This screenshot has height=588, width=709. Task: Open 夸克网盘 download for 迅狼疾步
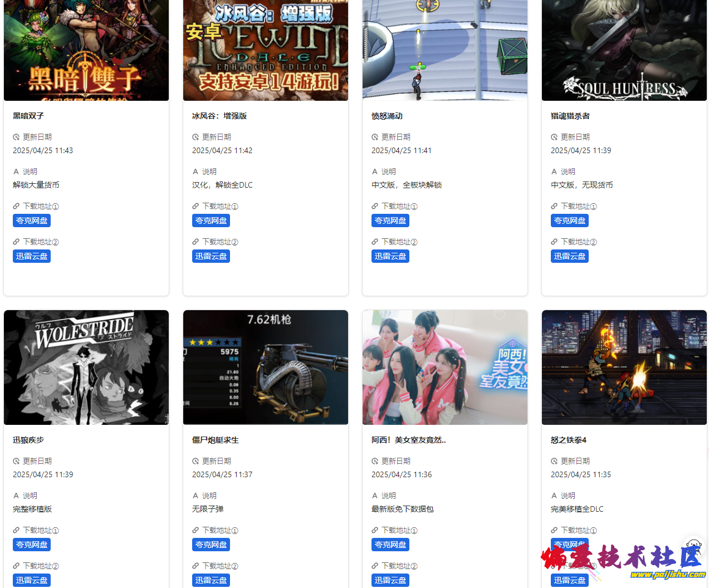click(32, 545)
